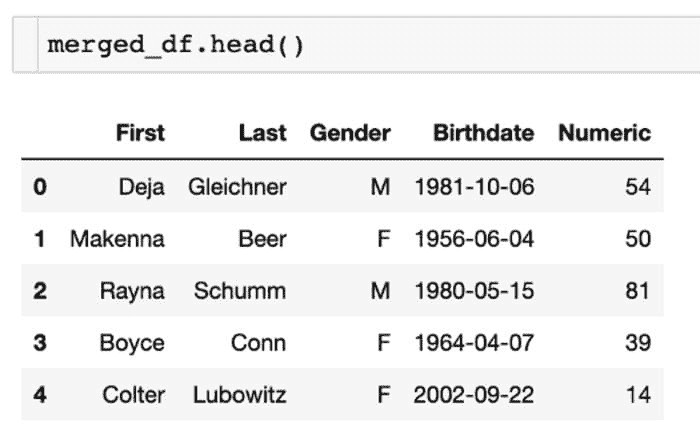Click the Boyce first name cell
Screen dimensions: 700x439
132,343
